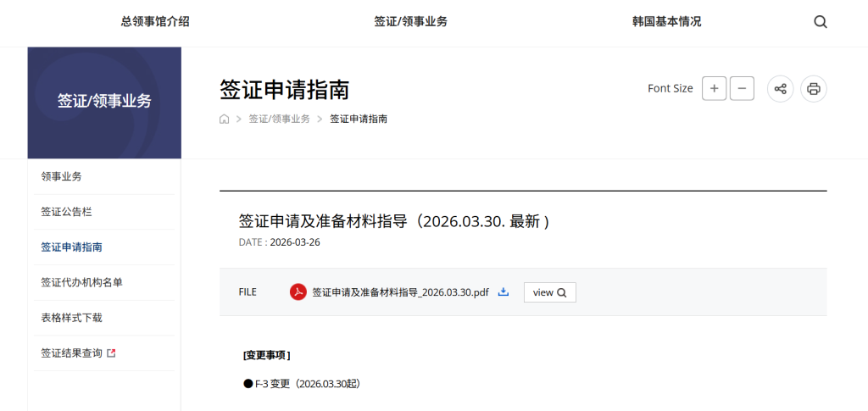868x411 pixels.
Task: Decrease font size with minus button
Action: pos(742,88)
